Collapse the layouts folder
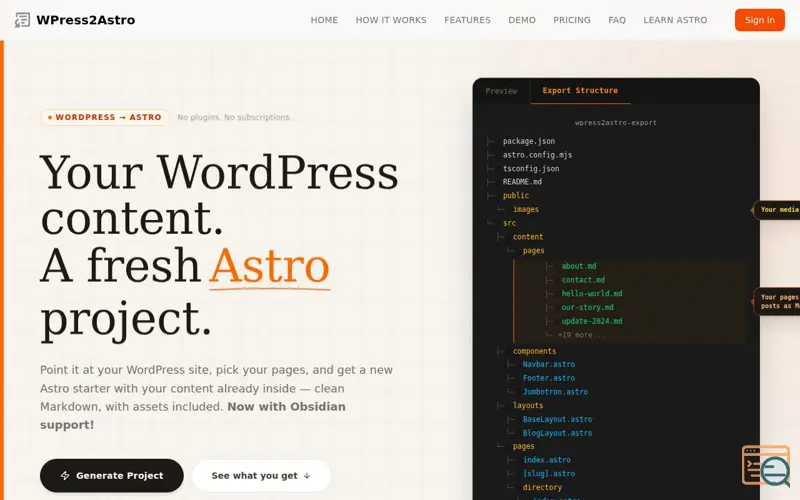 pyautogui.click(x=528, y=405)
